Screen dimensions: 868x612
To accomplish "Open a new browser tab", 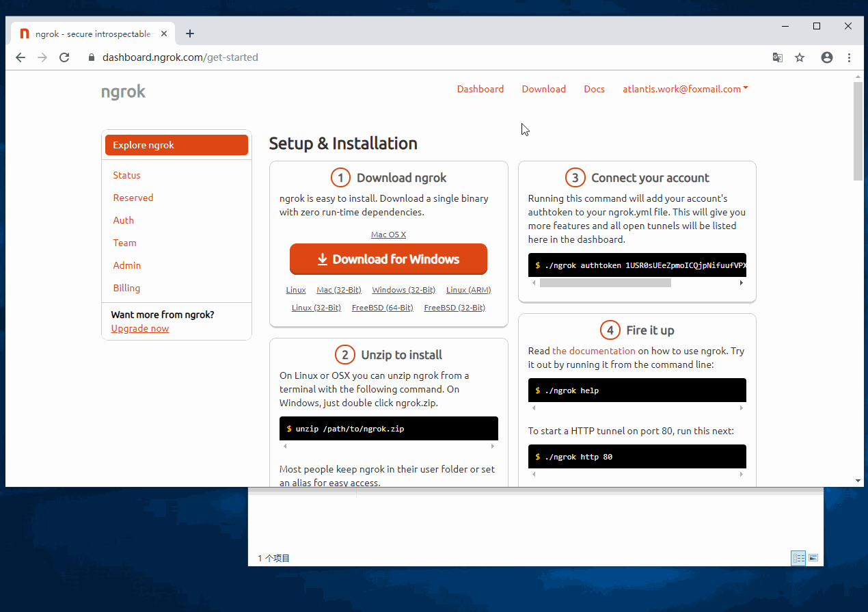I will click(190, 34).
